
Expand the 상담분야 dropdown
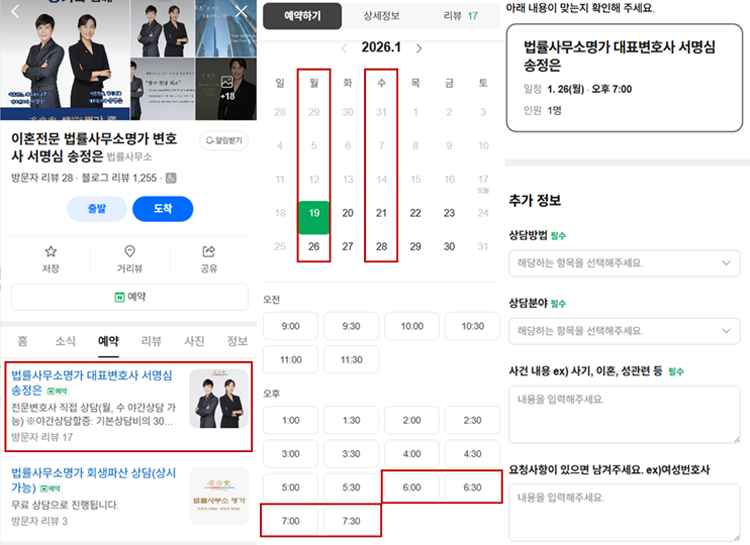point(624,331)
